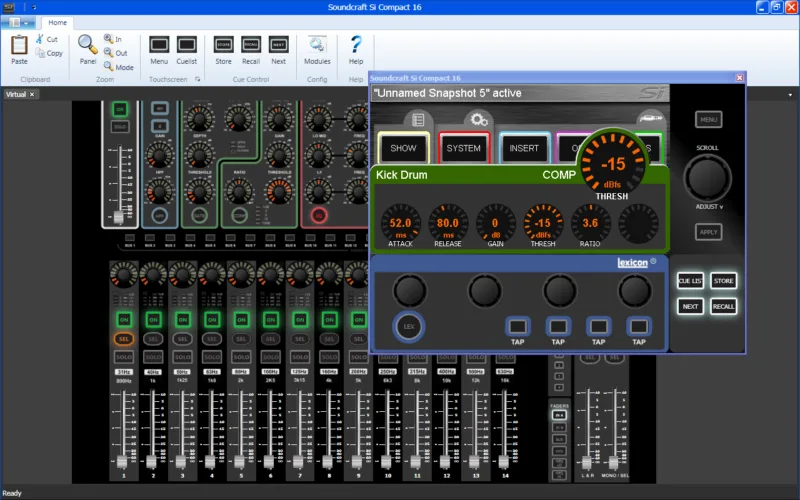Toggle the ON button for channel 1

pyautogui.click(x=124, y=320)
